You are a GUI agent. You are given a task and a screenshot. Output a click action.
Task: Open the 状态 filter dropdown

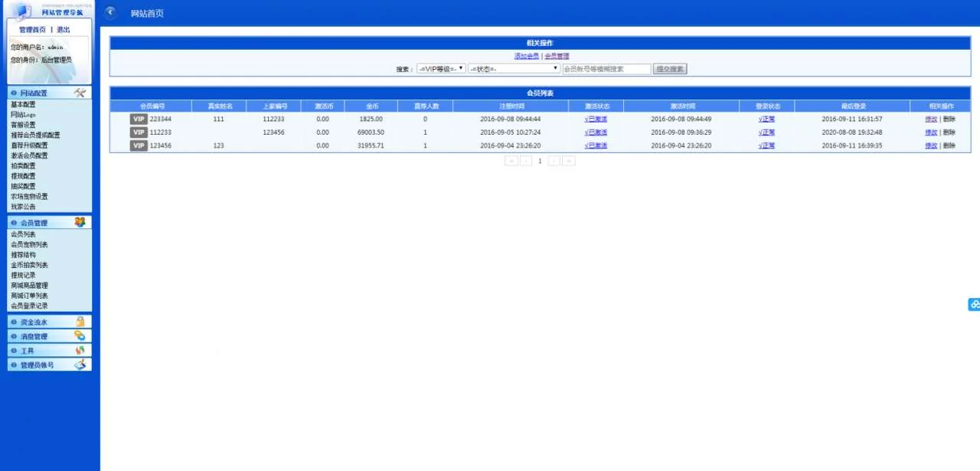514,69
